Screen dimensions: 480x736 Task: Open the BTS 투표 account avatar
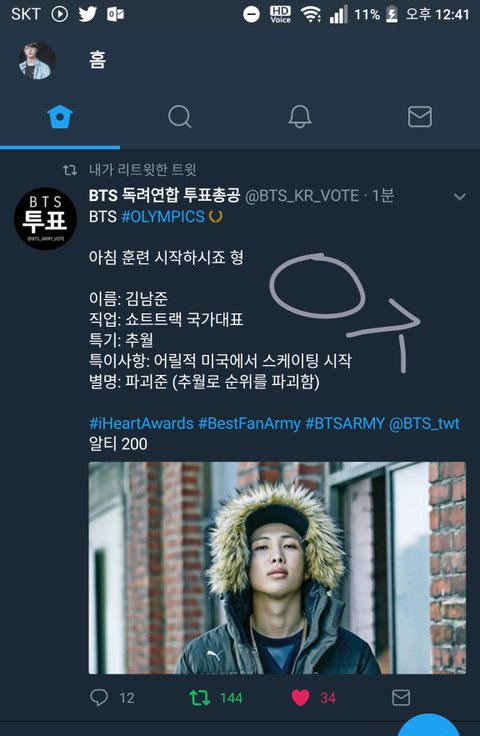[x=46, y=219]
